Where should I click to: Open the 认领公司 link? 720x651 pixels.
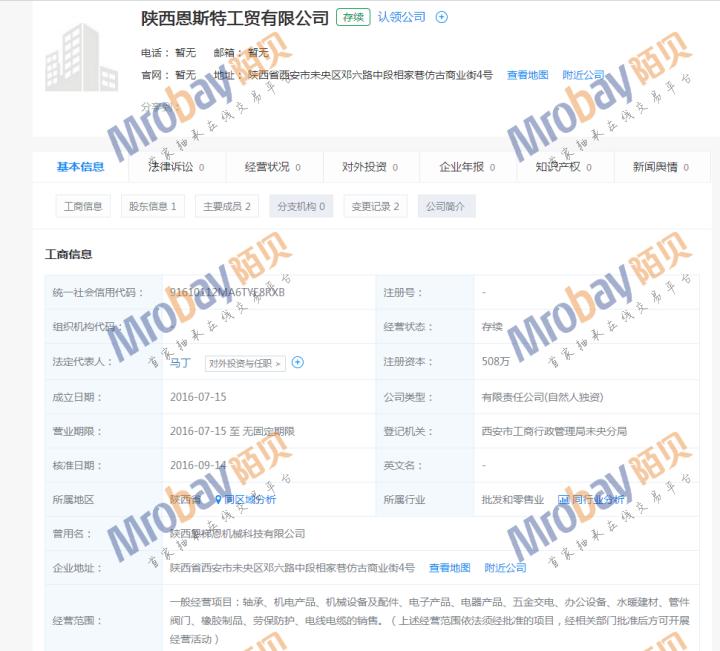401,17
